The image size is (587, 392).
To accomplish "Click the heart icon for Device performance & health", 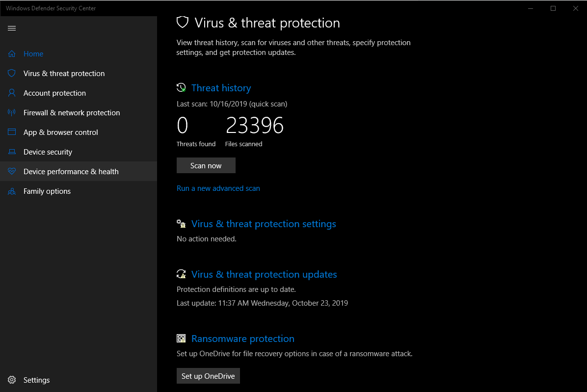I will point(12,171).
